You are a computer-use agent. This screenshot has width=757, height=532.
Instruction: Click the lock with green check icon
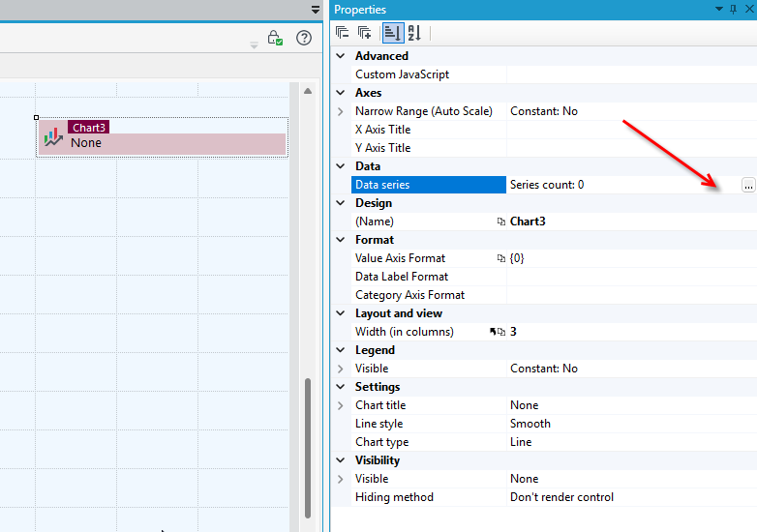pyautogui.click(x=275, y=38)
